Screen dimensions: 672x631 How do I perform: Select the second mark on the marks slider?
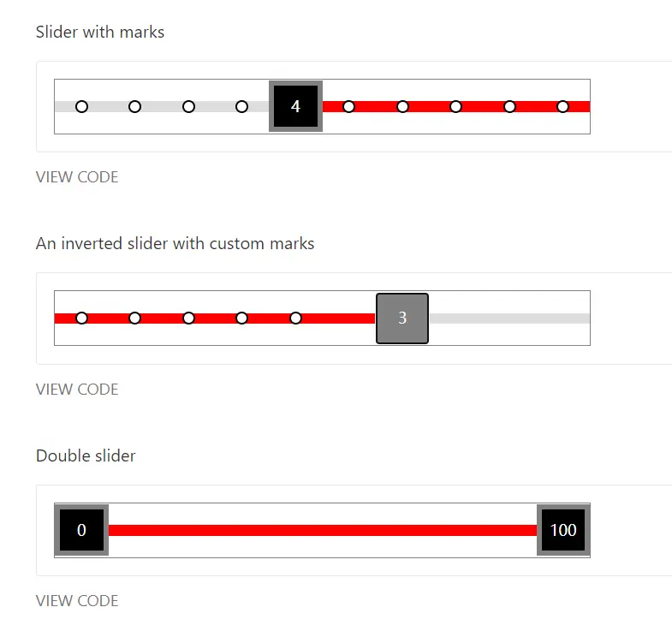click(134, 106)
